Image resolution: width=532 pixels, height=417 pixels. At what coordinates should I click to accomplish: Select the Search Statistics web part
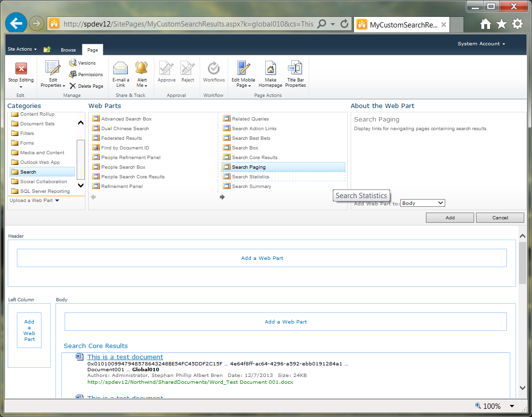click(283, 176)
